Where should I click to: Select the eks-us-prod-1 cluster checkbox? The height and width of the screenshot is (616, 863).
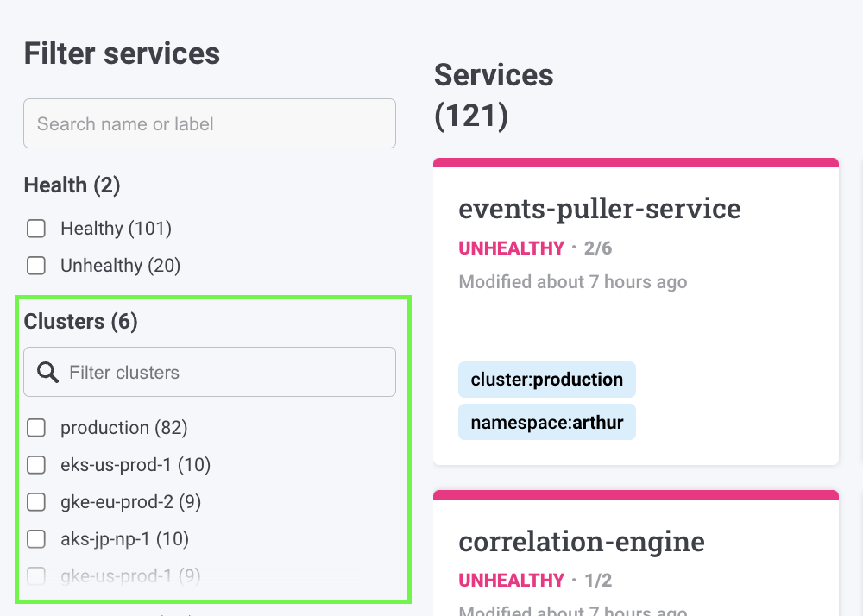click(36, 465)
